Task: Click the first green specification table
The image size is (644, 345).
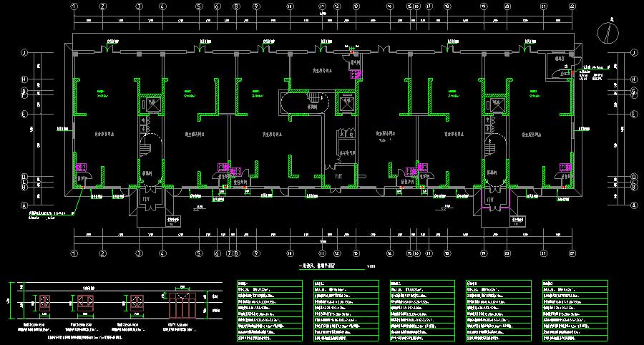Action: pyautogui.click(x=270, y=308)
